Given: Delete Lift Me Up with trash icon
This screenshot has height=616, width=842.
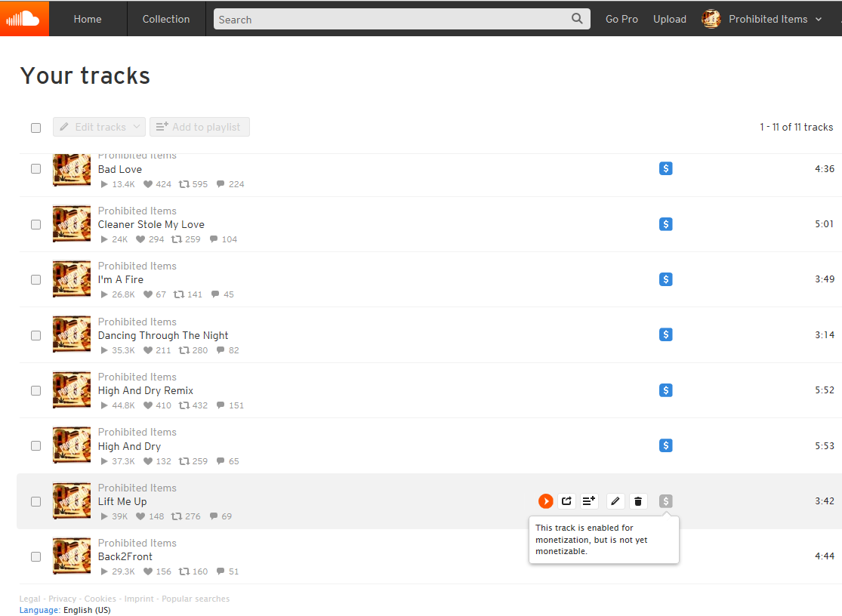Looking at the screenshot, I should [x=638, y=501].
